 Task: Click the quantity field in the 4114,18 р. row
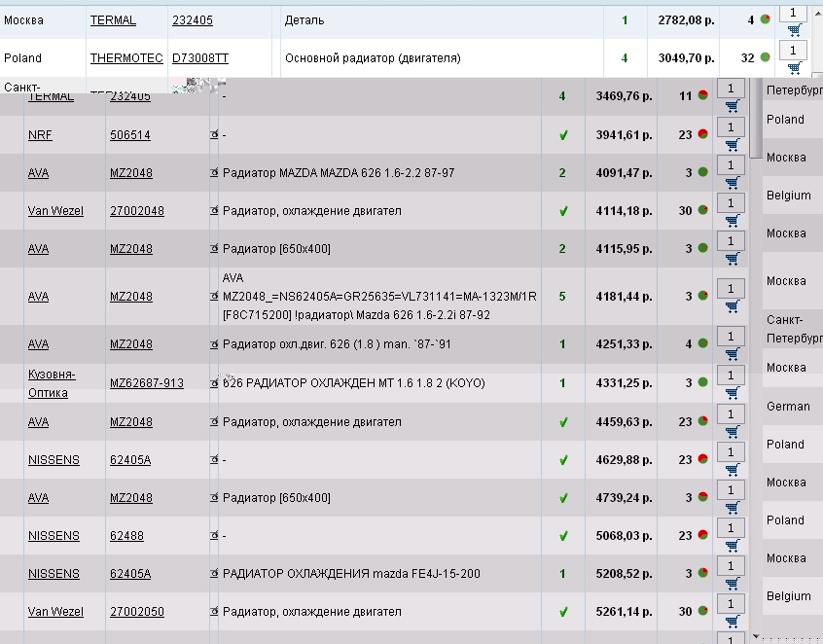pos(731,202)
